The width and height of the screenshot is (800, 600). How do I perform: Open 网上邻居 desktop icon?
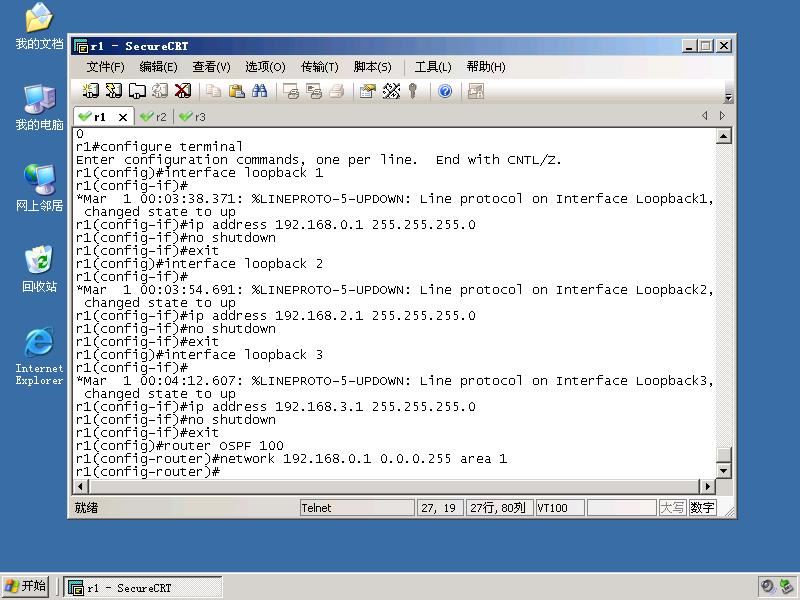[39, 188]
